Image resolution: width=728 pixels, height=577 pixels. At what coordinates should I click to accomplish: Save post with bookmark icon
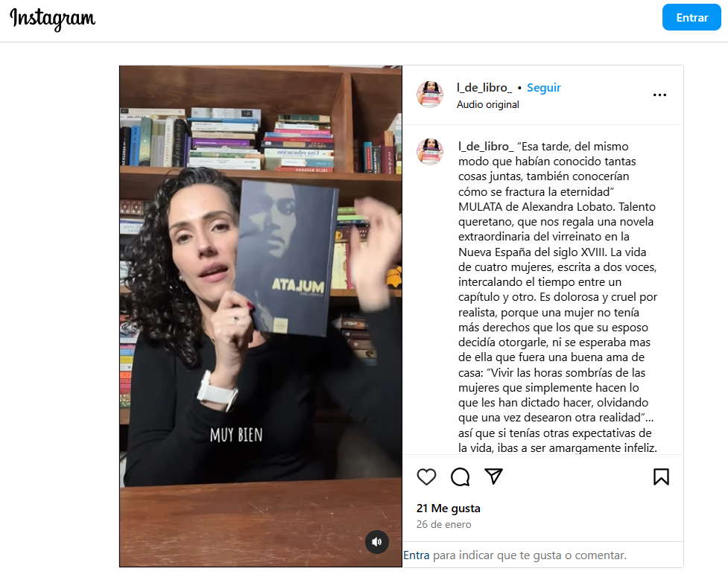(661, 476)
